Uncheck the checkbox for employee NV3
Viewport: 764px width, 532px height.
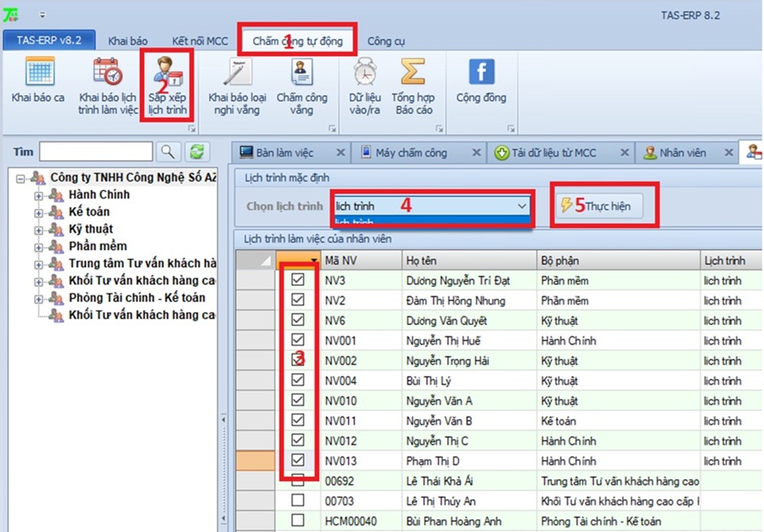coord(298,280)
